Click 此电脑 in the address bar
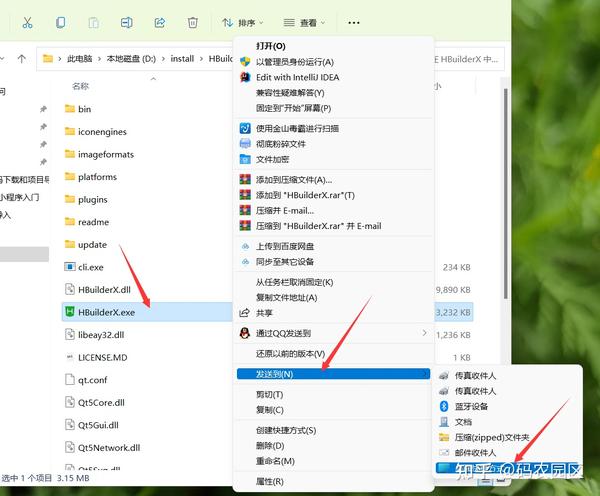 (80, 59)
